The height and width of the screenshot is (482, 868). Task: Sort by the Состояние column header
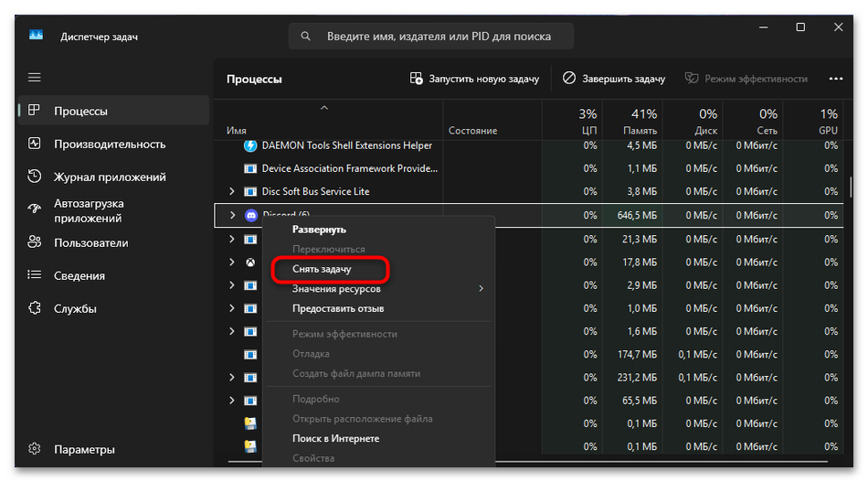point(492,120)
